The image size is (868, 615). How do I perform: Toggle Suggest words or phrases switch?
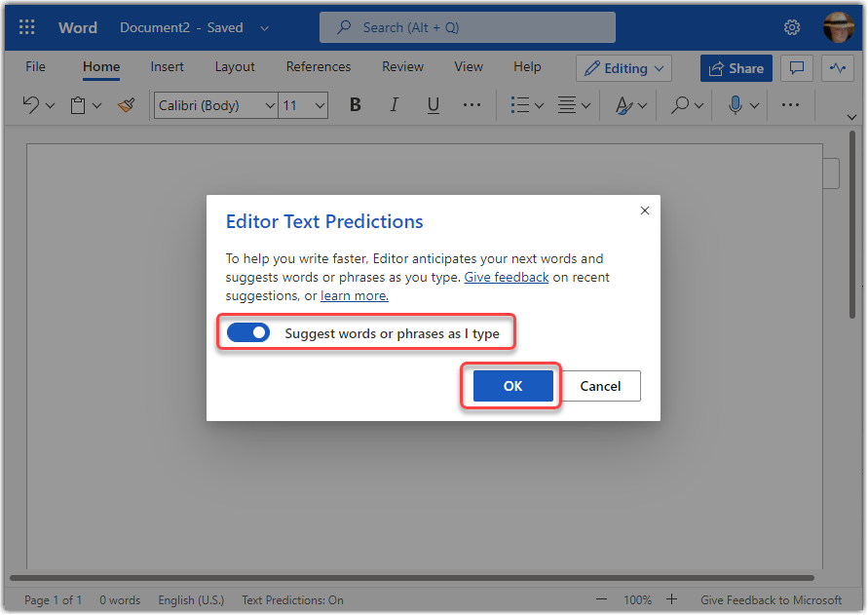tap(247, 333)
